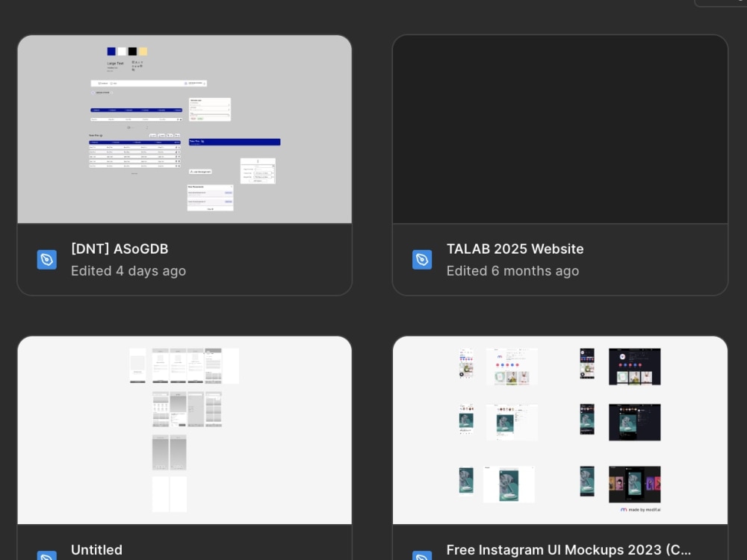Select the Untitled file name
The height and width of the screenshot is (560, 747).
96,550
